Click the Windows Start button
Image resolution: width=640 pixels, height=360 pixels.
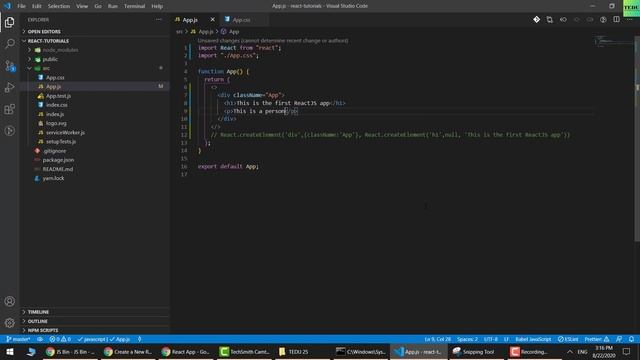pos(10,351)
